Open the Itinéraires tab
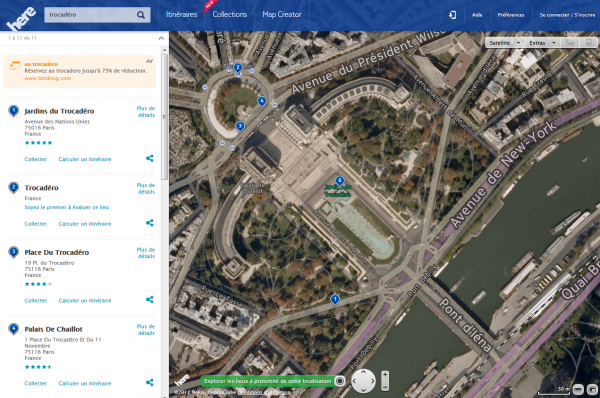The width and height of the screenshot is (600, 398). [x=181, y=15]
